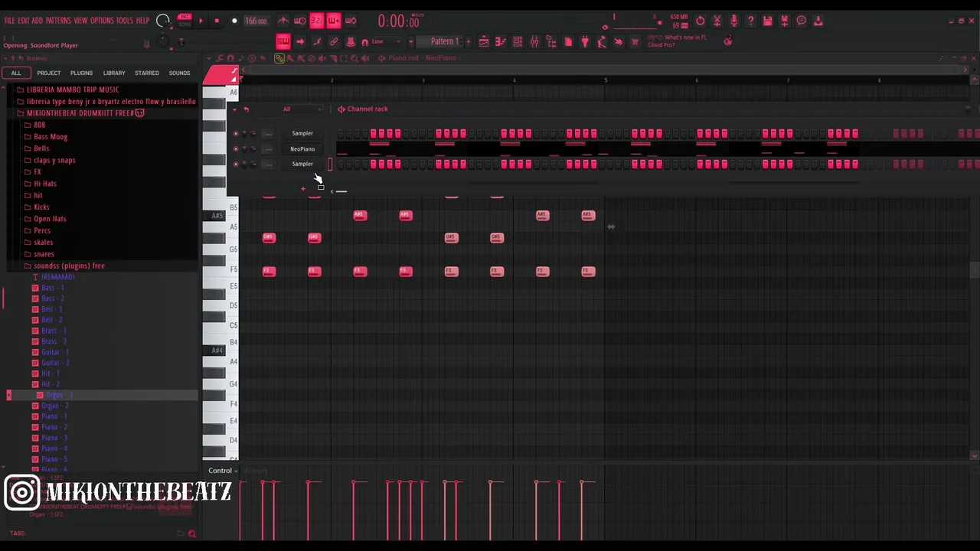
Task: Open the PATTERNS menu
Action: (58, 21)
